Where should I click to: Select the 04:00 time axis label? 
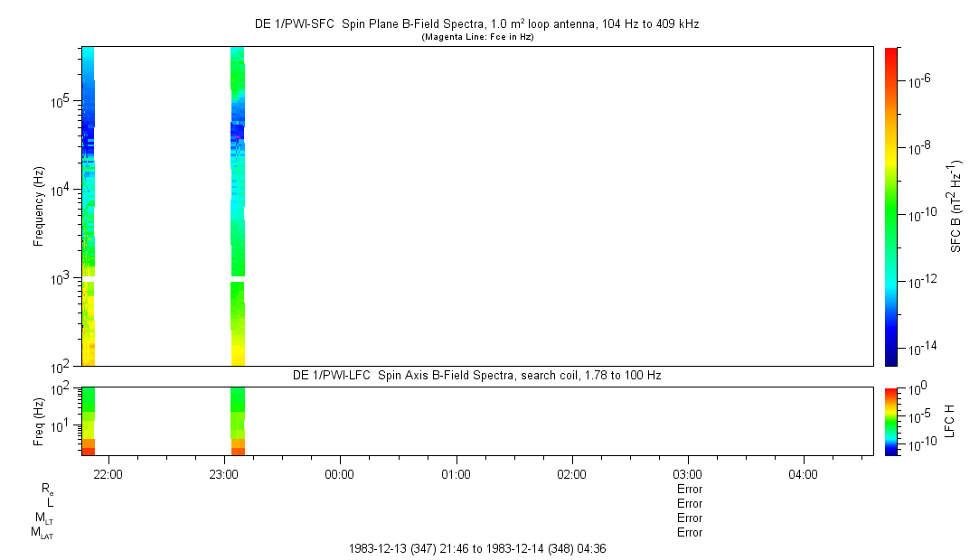pyautogui.click(x=803, y=474)
